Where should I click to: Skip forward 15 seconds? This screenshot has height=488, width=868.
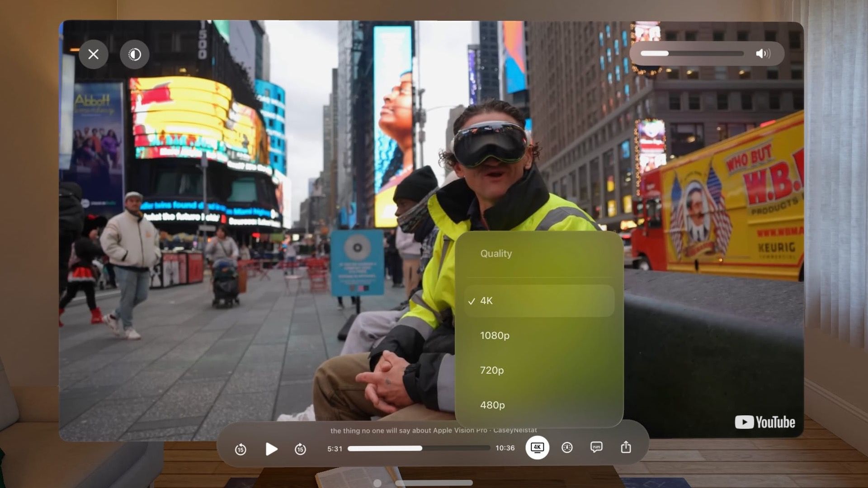click(300, 450)
